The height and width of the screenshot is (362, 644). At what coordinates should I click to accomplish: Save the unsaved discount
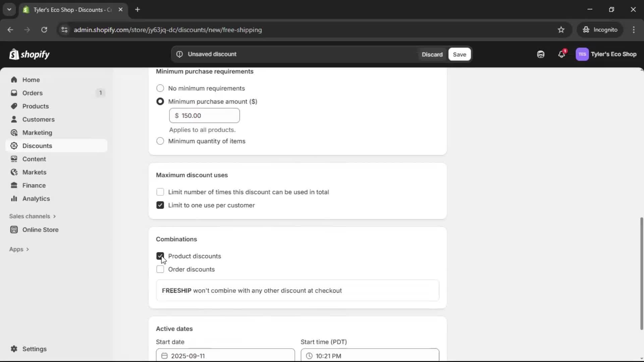click(459, 54)
